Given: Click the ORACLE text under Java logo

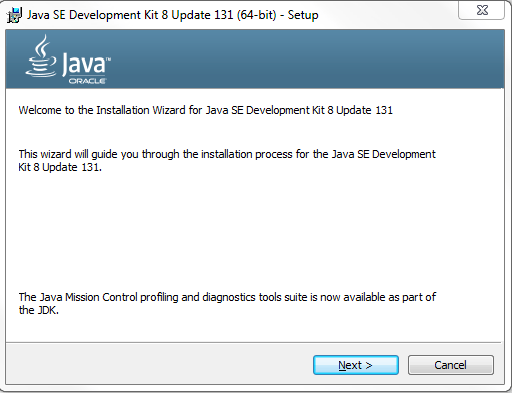Looking at the screenshot, I should (87, 81).
